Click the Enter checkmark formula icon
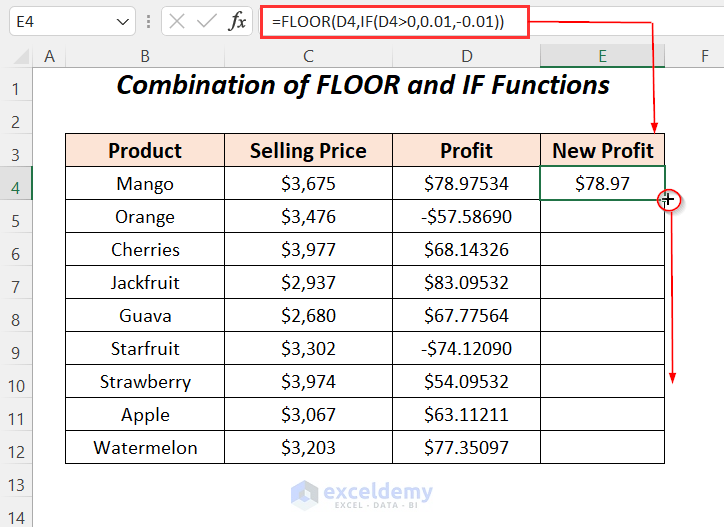 pos(207,21)
